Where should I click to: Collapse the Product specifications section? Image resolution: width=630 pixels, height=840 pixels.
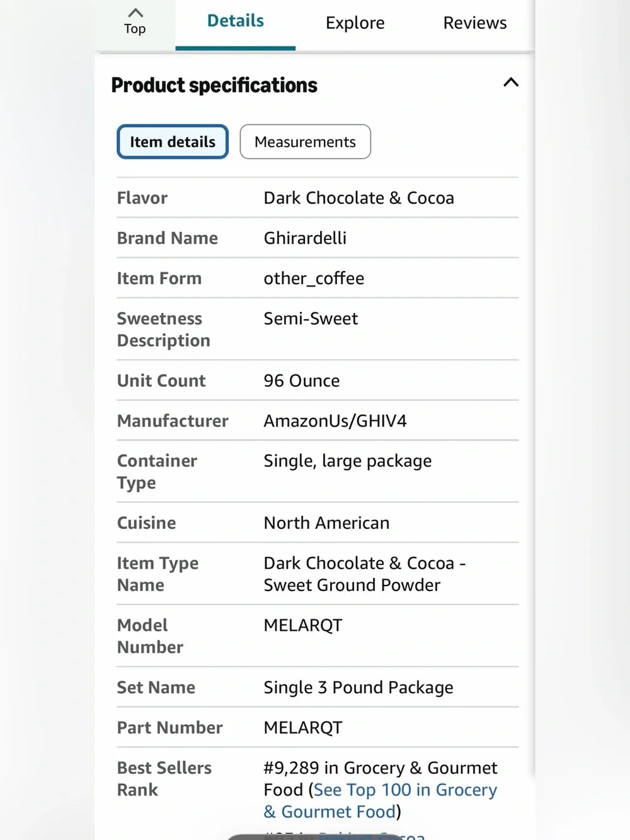point(511,83)
